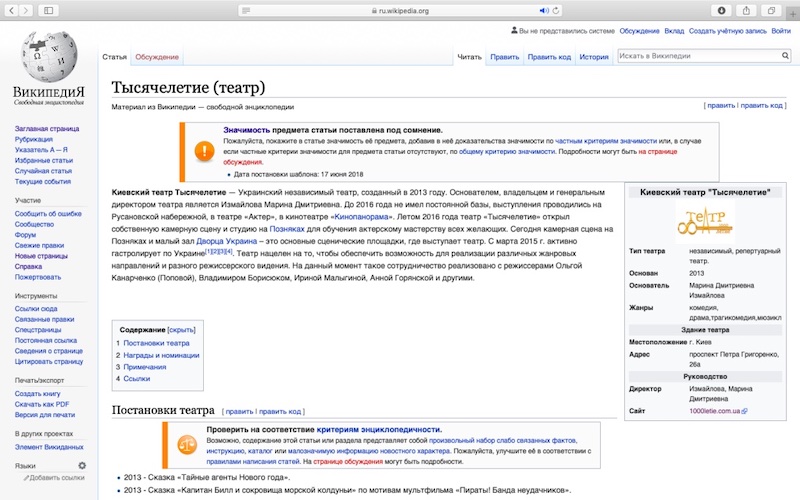
Task: Collapse contents using скрыть link
Action: point(181,330)
